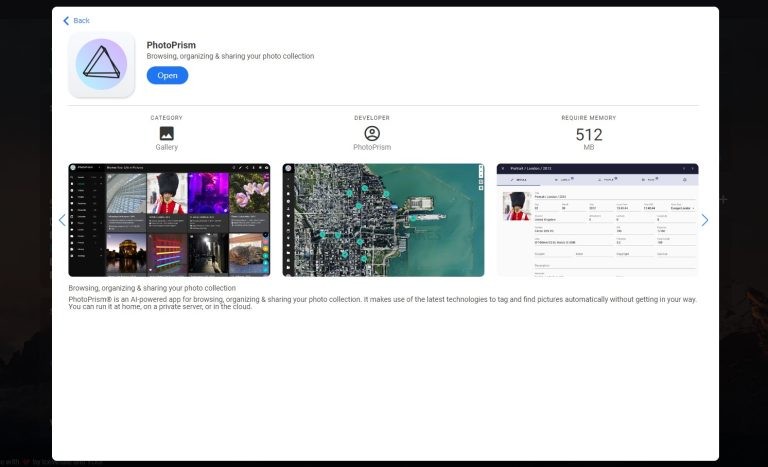Click the PhotoPrism app title heading
The width and height of the screenshot is (768, 467).
(171, 45)
